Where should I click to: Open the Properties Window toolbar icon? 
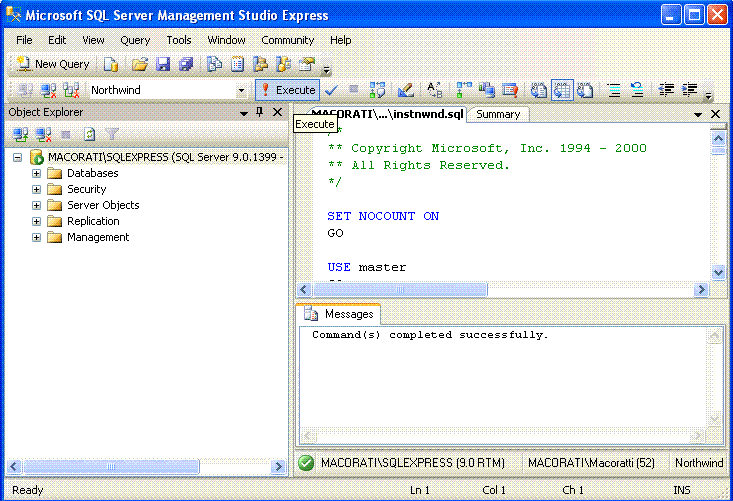coord(307,64)
